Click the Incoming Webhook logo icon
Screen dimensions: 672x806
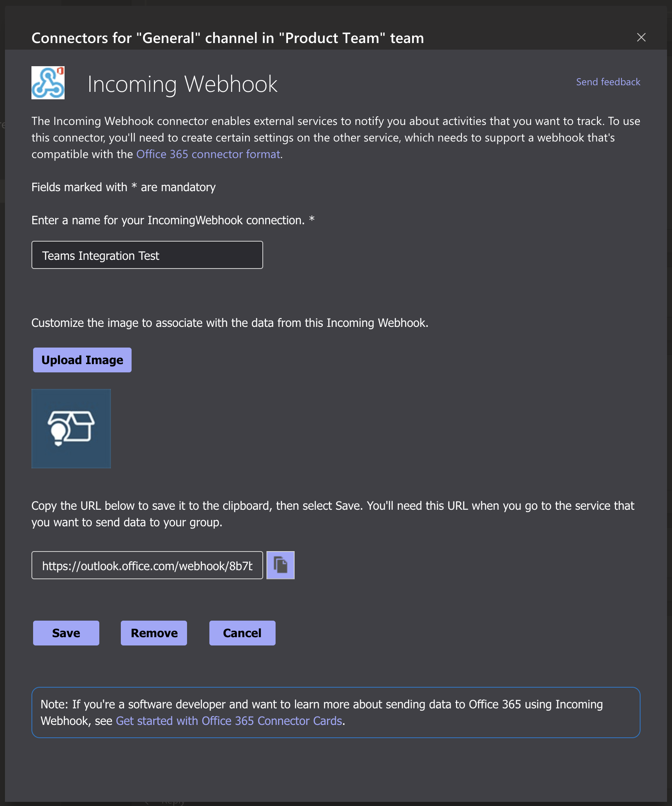click(48, 83)
